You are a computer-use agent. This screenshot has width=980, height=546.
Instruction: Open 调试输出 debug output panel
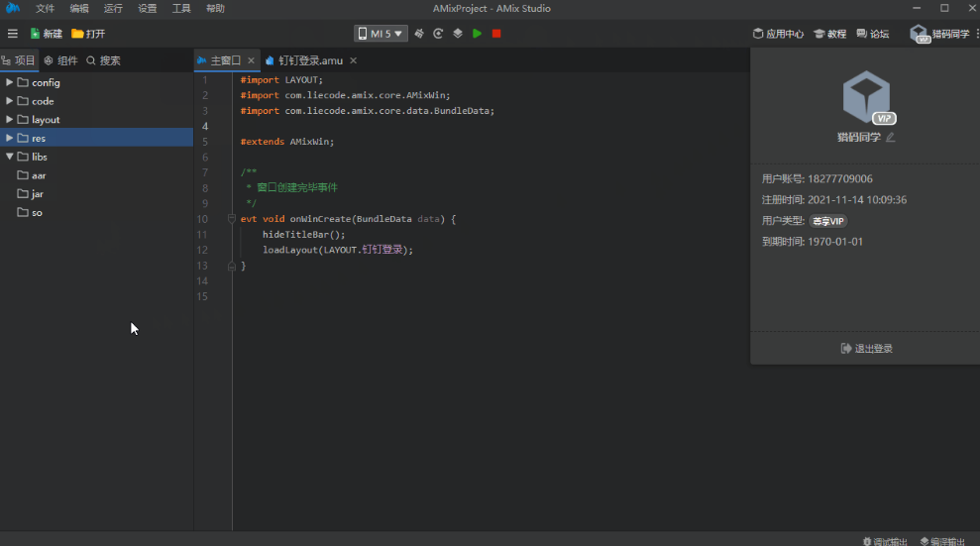pos(885,541)
